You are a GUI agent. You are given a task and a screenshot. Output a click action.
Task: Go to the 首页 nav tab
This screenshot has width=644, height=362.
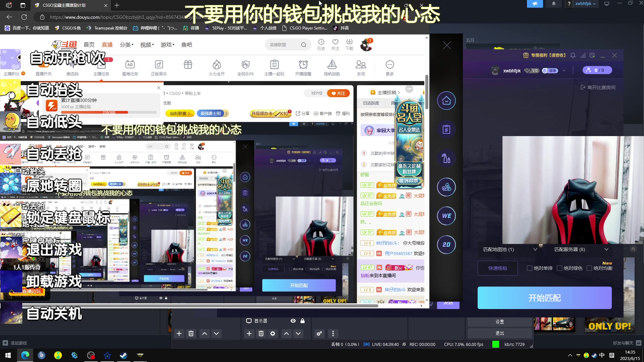point(89,45)
